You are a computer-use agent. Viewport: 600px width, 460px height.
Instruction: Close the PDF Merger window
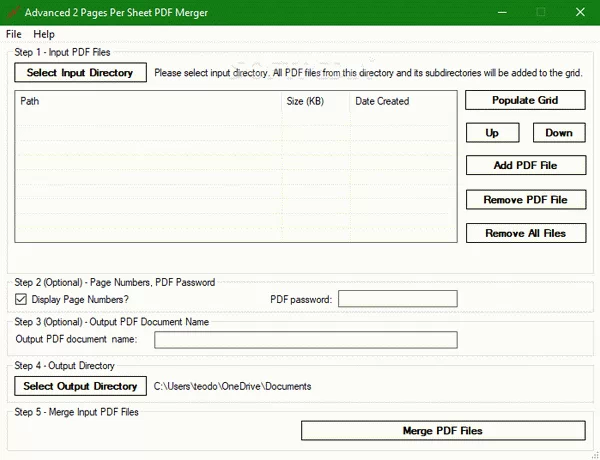coord(580,12)
